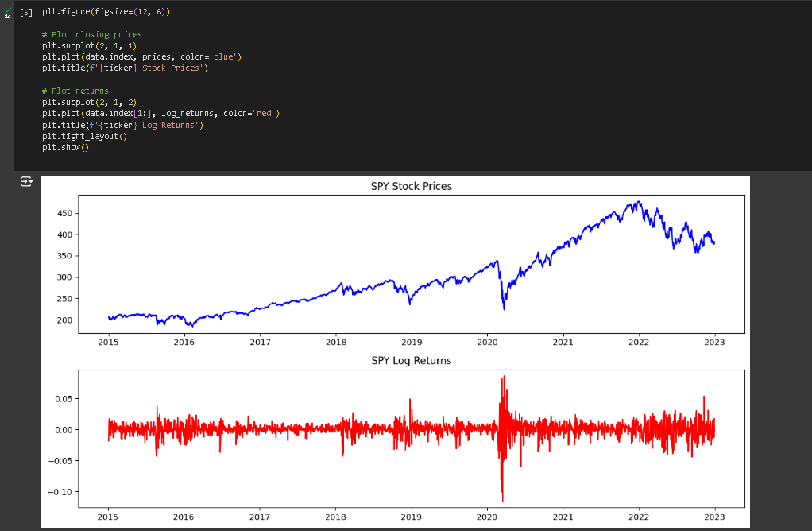Click the 2023 x-axis label under Log Returns chart
Screen dimensions: 812x531
(x=714, y=517)
